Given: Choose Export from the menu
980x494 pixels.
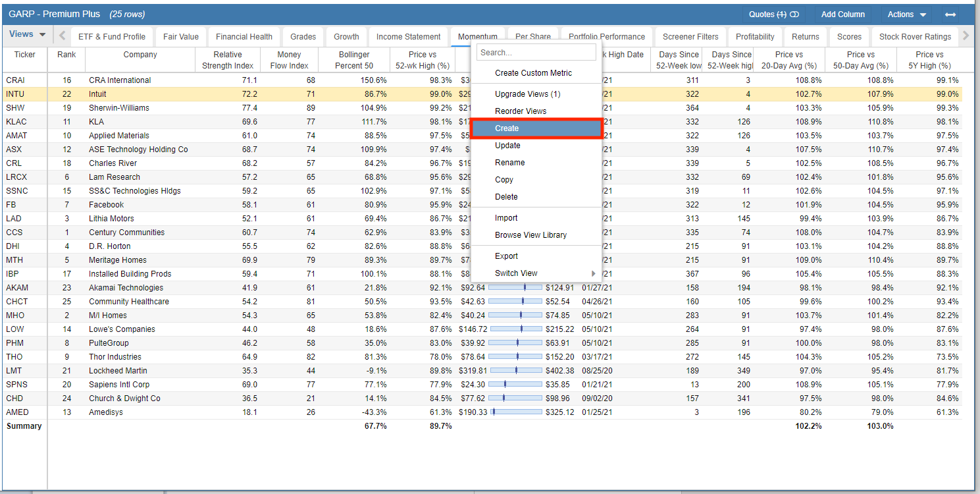Looking at the screenshot, I should coord(536,256).
